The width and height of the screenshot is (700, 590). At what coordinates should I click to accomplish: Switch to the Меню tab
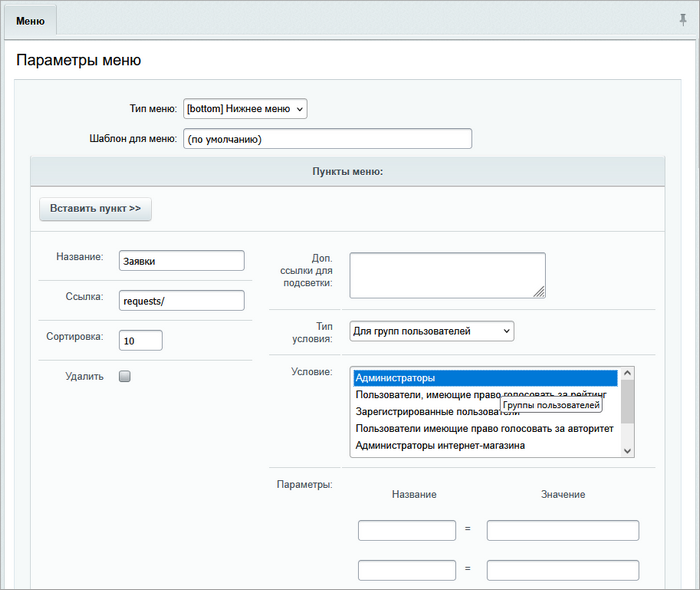30,20
